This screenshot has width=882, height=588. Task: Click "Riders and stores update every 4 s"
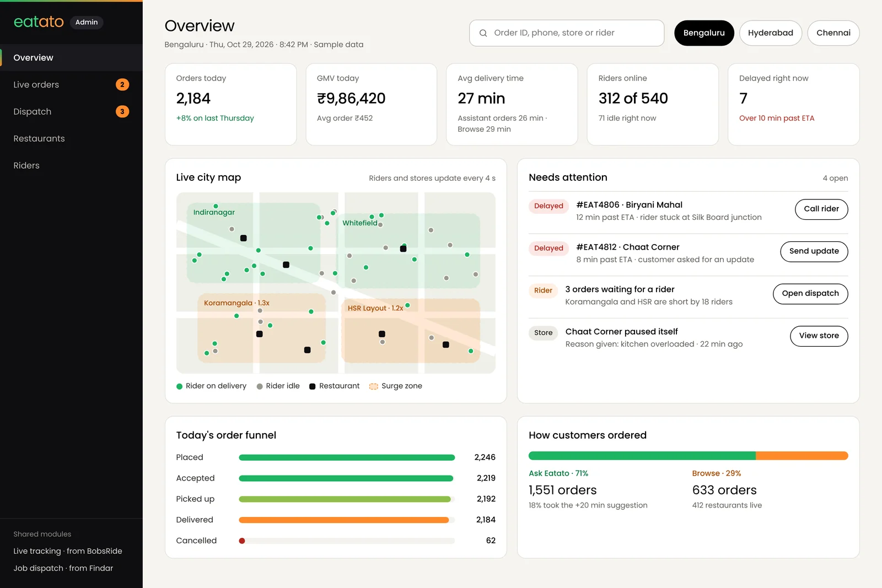click(432, 179)
